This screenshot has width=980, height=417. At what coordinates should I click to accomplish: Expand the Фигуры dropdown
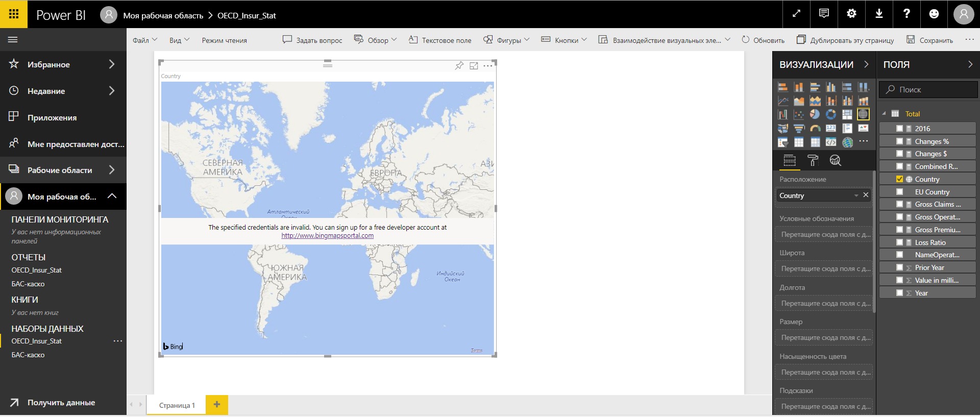pyautogui.click(x=506, y=40)
